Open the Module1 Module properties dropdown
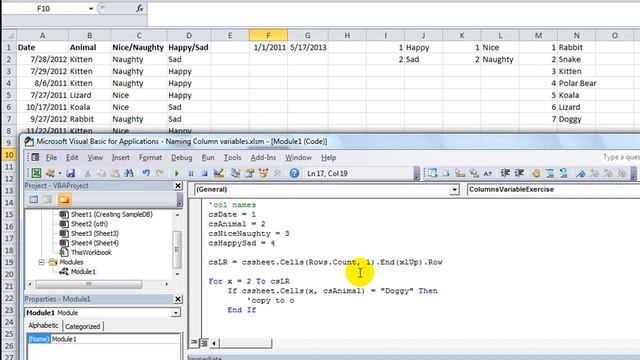Screen dimensions: 640x360 [176, 313]
